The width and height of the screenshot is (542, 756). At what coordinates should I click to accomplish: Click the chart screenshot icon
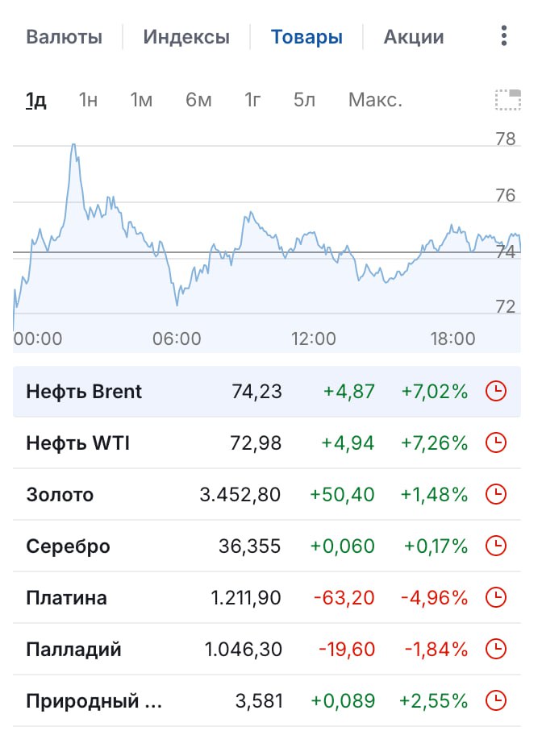tap(508, 100)
